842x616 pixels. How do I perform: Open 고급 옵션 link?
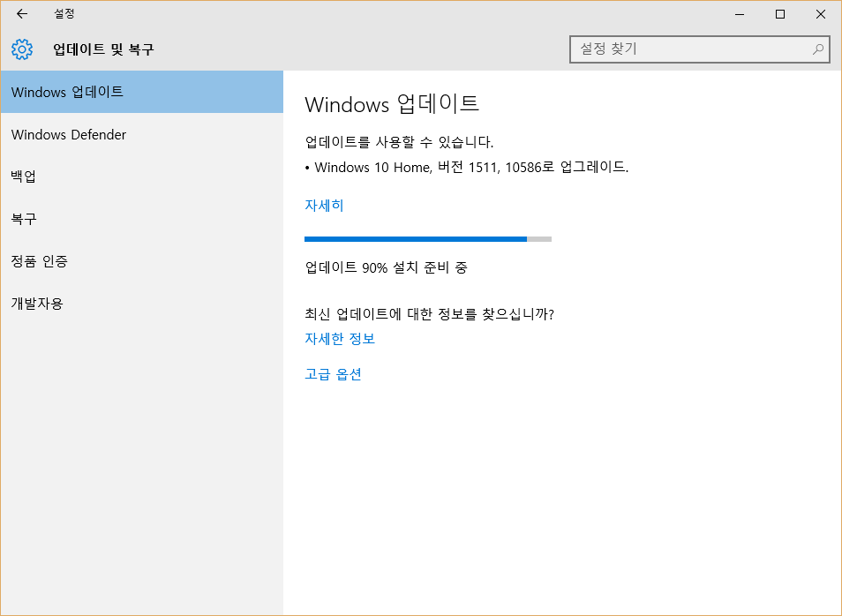333,374
